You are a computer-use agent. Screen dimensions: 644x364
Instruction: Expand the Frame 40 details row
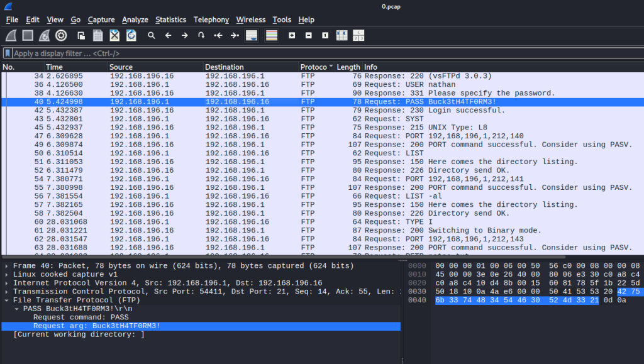(x=7, y=266)
